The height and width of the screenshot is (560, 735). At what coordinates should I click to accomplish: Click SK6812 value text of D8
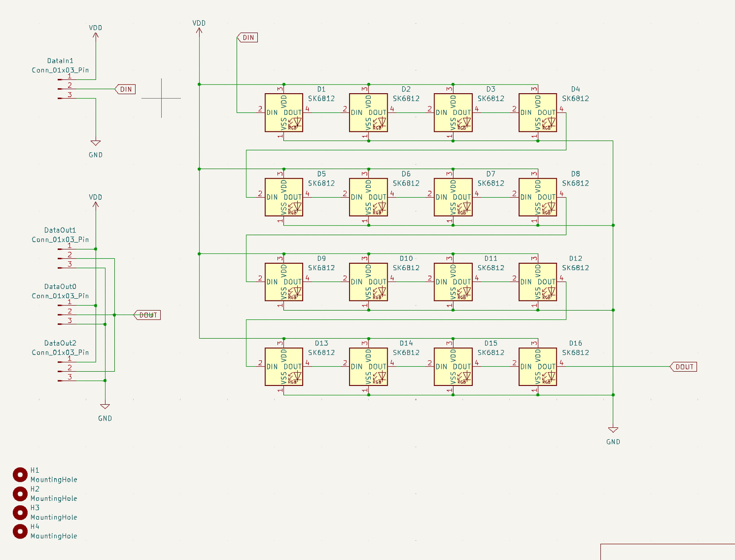tap(576, 183)
